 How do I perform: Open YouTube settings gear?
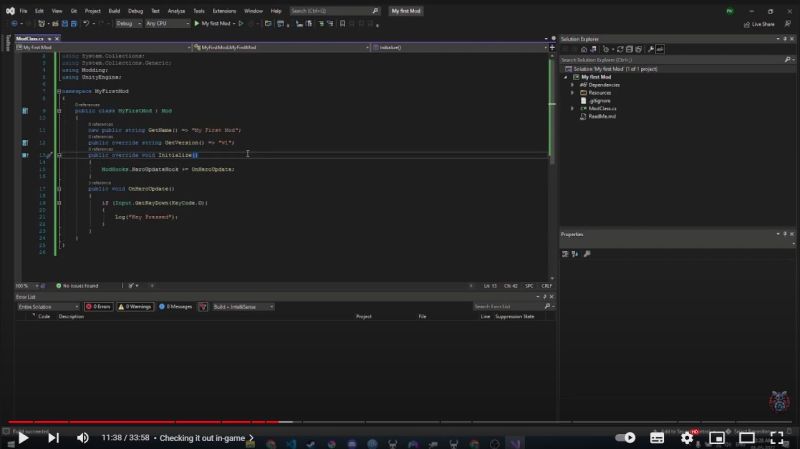pos(687,438)
